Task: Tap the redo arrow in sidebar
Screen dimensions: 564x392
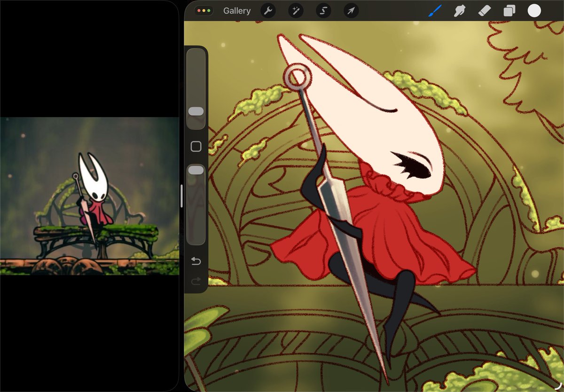Action: [196, 281]
